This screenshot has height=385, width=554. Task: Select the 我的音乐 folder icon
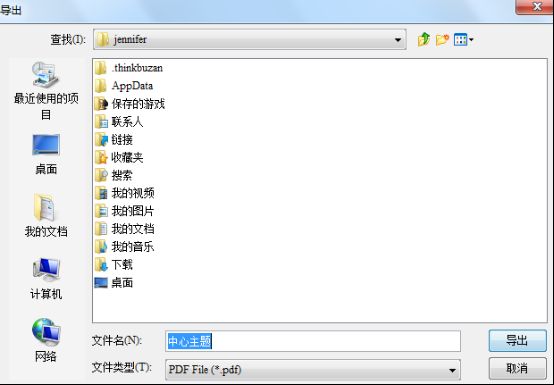coord(101,247)
